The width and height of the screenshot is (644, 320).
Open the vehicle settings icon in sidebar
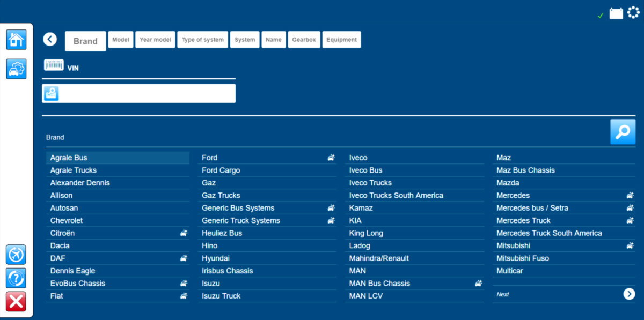16,69
